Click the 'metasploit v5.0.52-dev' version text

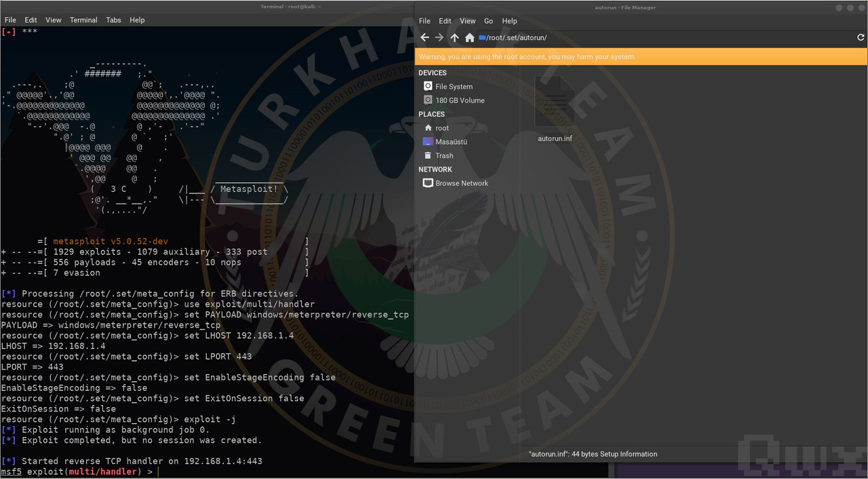111,241
